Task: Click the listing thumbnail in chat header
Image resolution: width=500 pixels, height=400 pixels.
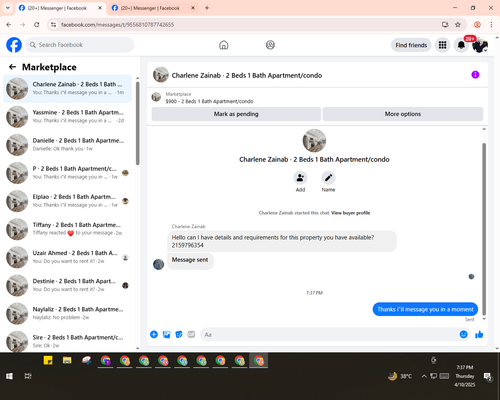Action: pos(161,75)
